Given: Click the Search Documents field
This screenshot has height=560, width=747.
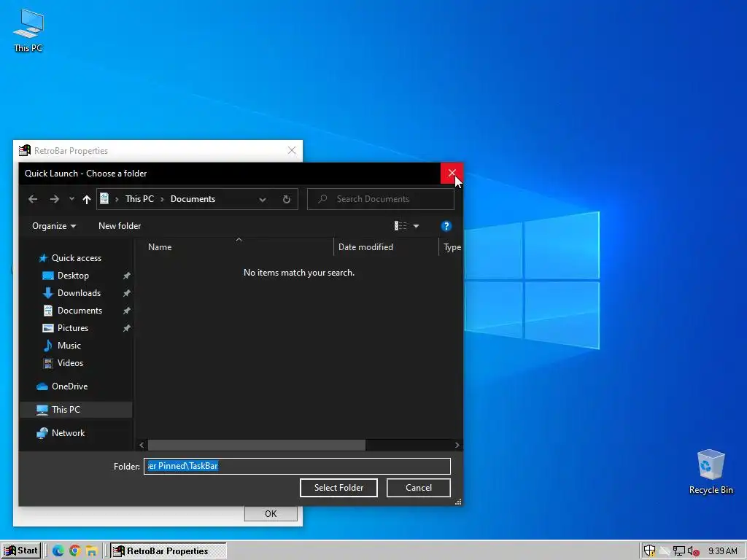Looking at the screenshot, I should [x=381, y=199].
